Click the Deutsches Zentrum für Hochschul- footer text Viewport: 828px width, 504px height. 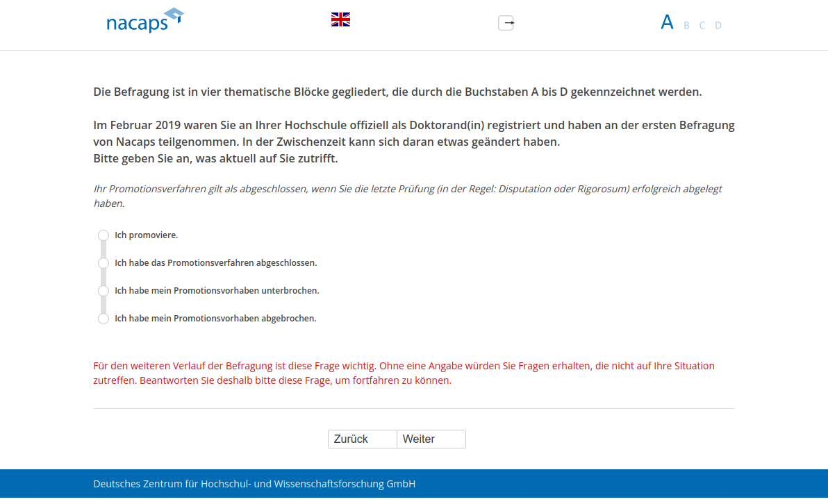click(x=254, y=484)
